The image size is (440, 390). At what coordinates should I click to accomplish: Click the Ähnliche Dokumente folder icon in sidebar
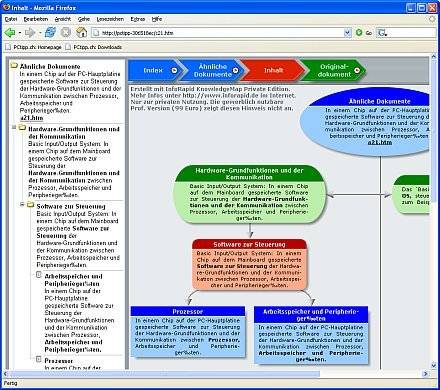pos(14,66)
